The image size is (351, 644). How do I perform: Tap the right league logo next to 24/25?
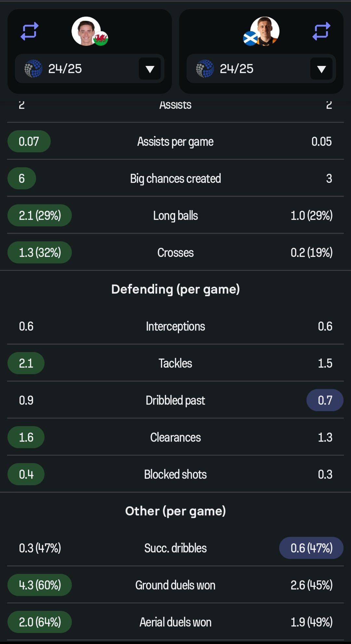pyautogui.click(x=205, y=69)
